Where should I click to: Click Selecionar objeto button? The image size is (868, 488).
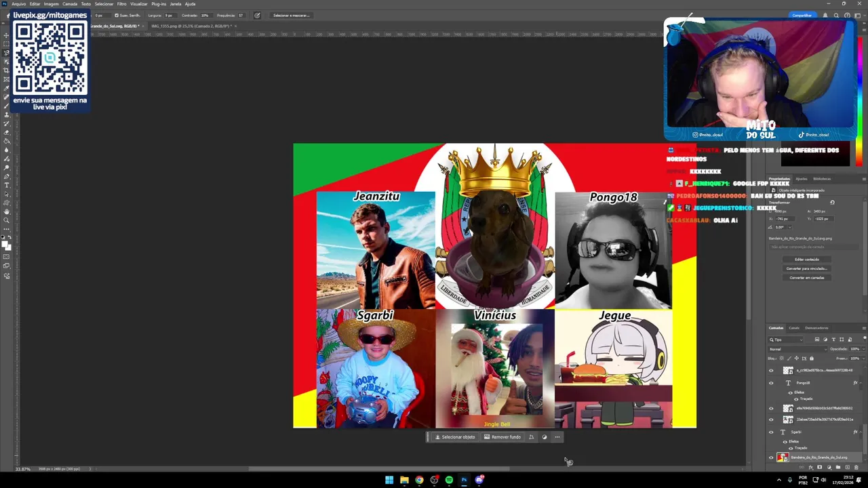(455, 437)
